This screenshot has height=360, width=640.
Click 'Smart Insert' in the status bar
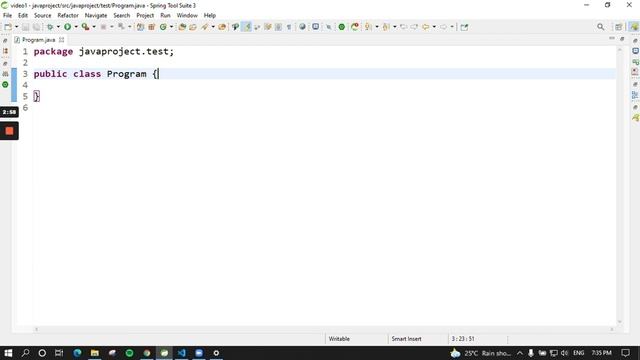click(406, 339)
